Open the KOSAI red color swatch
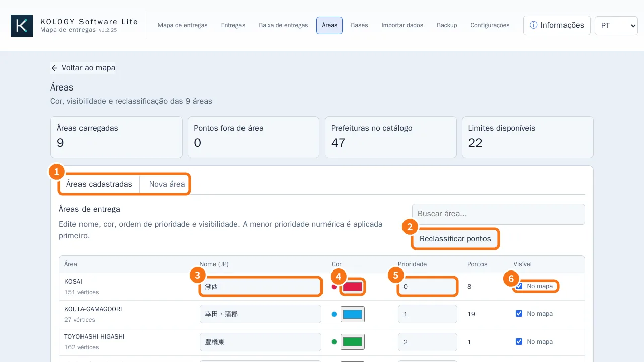 pyautogui.click(x=353, y=287)
